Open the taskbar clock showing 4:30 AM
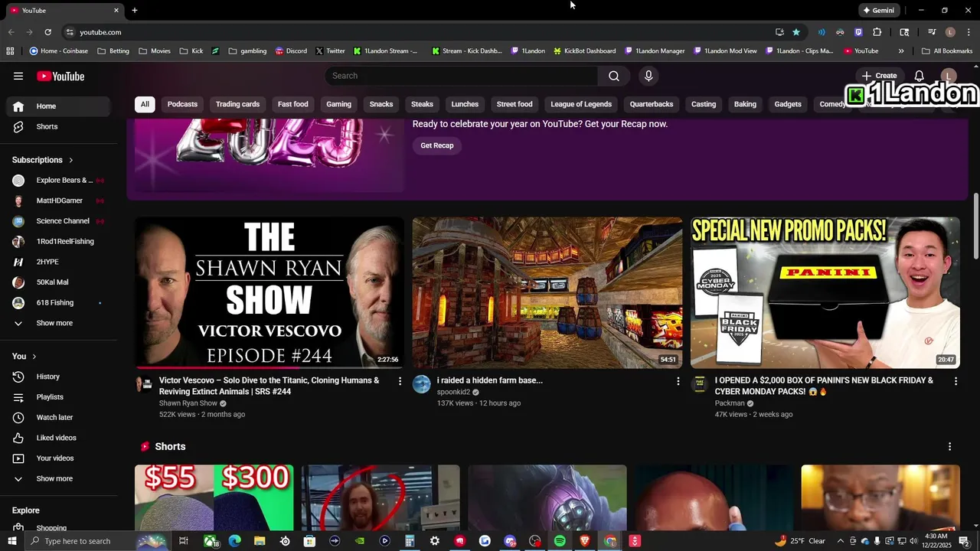Image resolution: width=980 pixels, height=551 pixels. 936,541
